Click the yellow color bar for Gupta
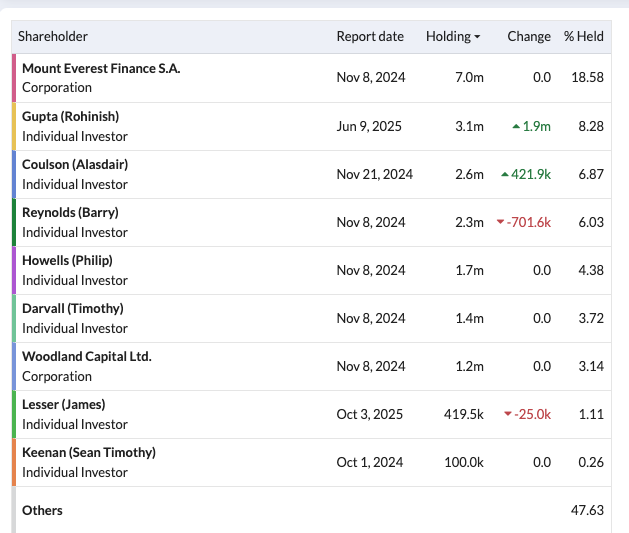Screen dimensions: 629x533 pos(14,126)
